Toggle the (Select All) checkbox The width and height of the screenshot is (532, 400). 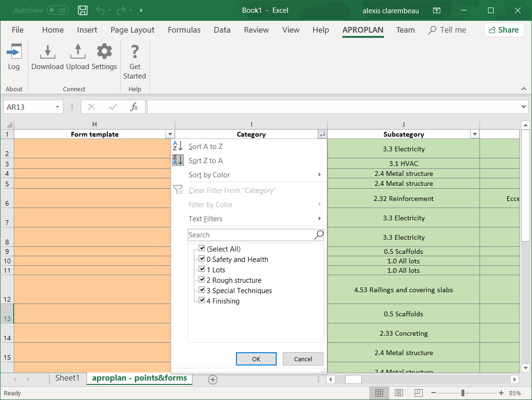click(201, 248)
